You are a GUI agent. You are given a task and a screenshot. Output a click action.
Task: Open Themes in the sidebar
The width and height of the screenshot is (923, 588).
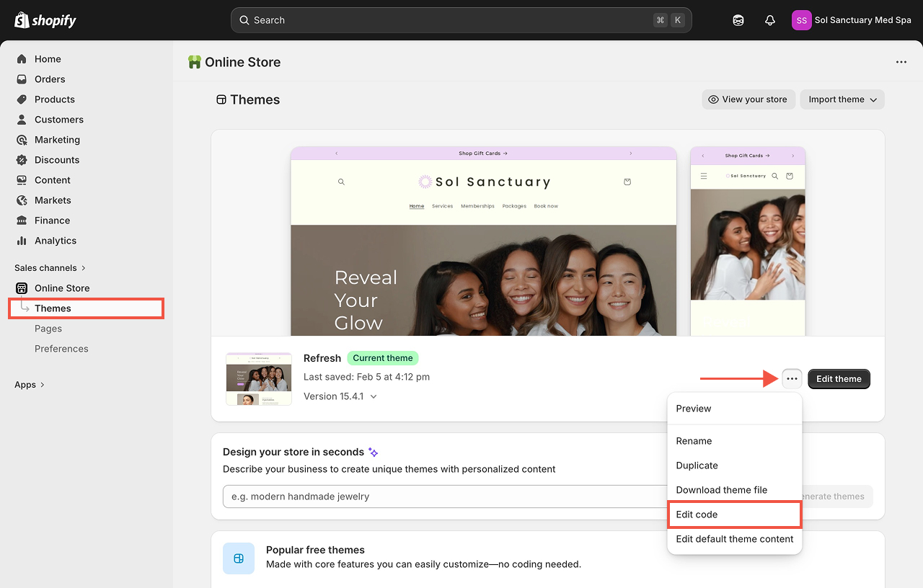click(87, 308)
